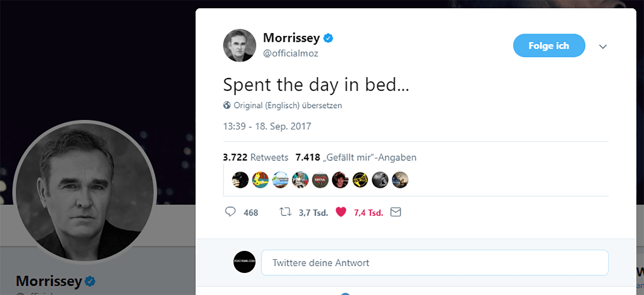
Task: Show the list of 3.722 Retweets
Action: [256, 158]
